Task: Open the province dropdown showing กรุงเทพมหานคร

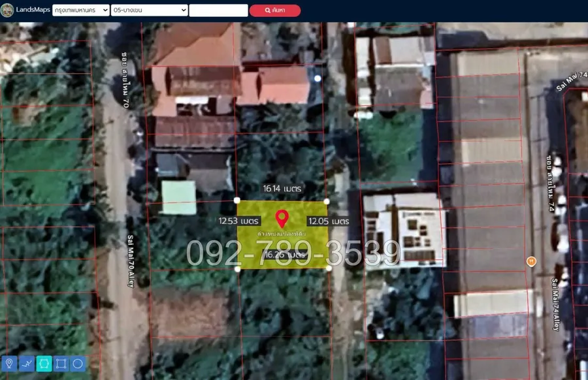Action: [x=80, y=10]
